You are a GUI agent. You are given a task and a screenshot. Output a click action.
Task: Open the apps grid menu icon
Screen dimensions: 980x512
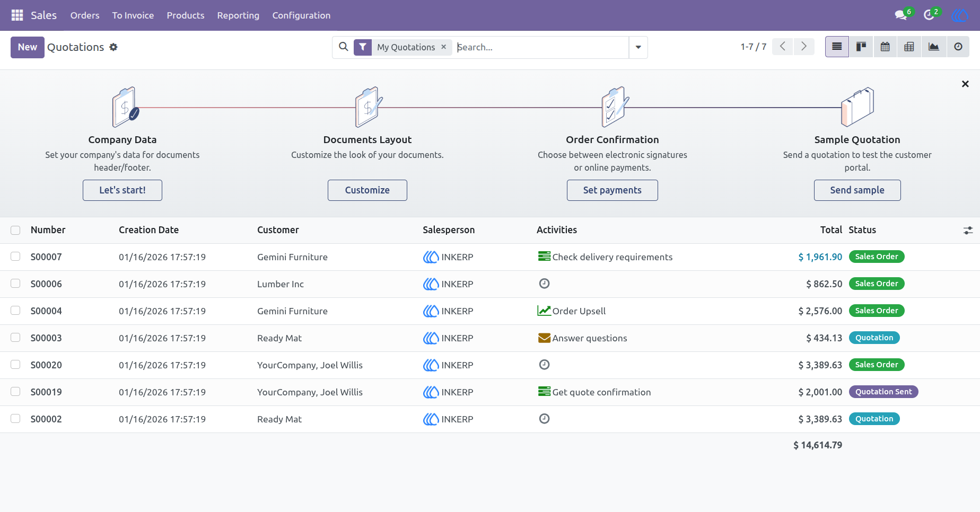pos(17,15)
